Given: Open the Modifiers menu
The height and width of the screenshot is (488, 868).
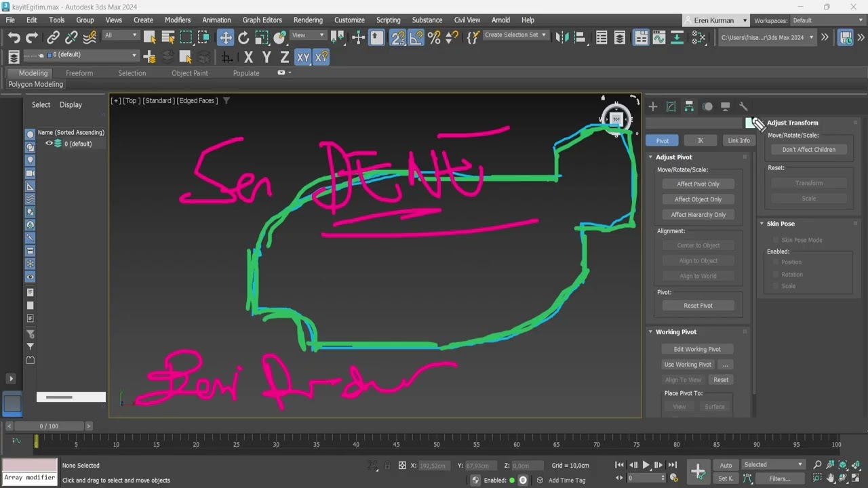Looking at the screenshot, I should click(178, 20).
